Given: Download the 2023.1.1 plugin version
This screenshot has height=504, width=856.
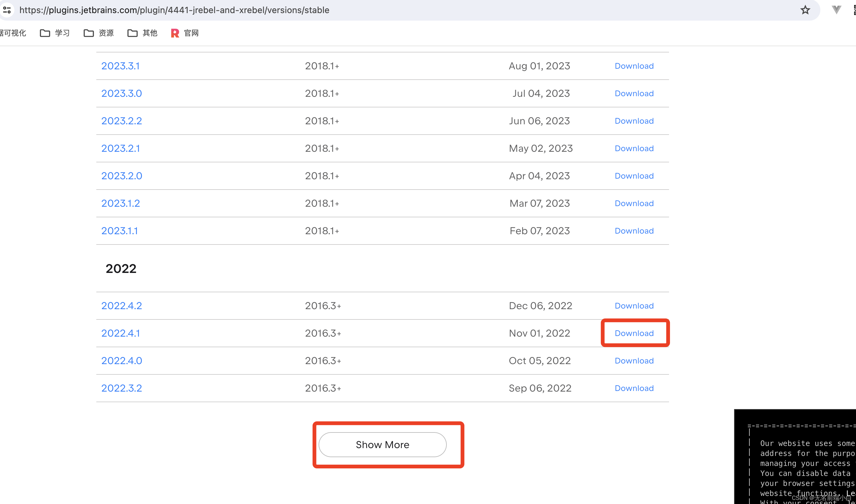Looking at the screenshot, I should [634, 231].
